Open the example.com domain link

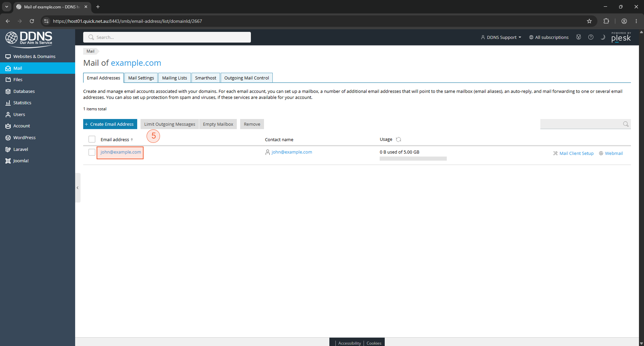pos(136,63)
